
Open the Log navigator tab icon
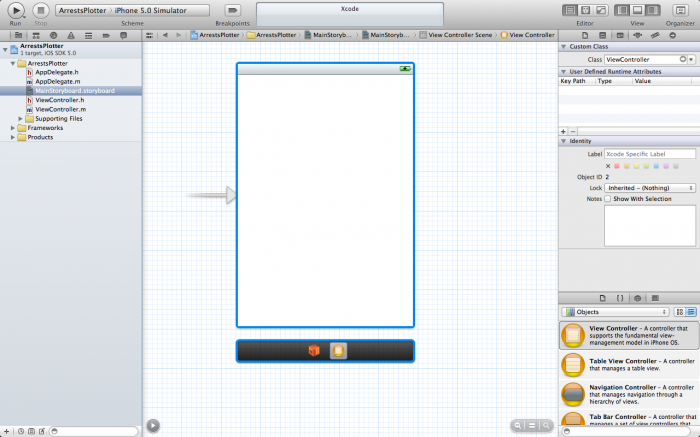point(124,35)
